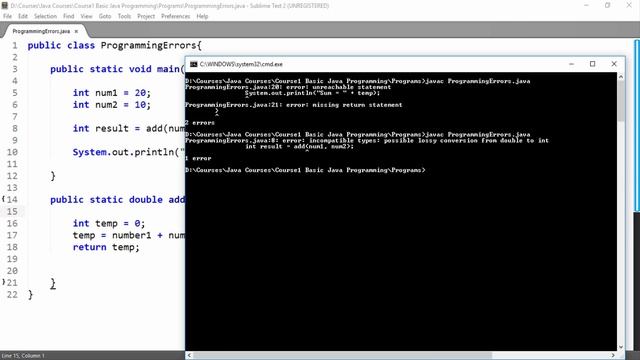Click the cmd scroll up arrow
This screenshot has width=640, height=360.
pos(621,77)
